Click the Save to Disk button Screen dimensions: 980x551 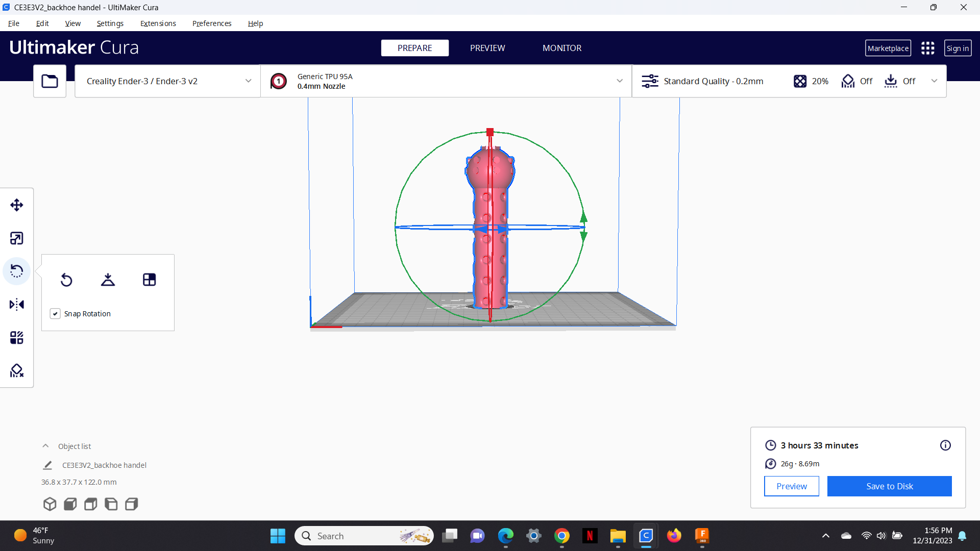[889, 486]
